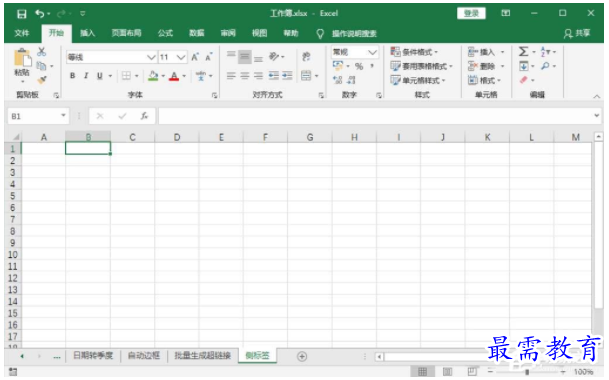
Task: Switch to the Data tab (数据)
Action: (x=197, y=33)
